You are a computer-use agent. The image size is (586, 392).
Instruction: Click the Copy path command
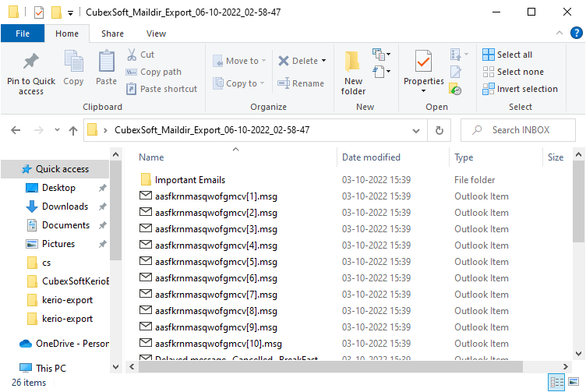pyautogui.click(x=154, y=72)
